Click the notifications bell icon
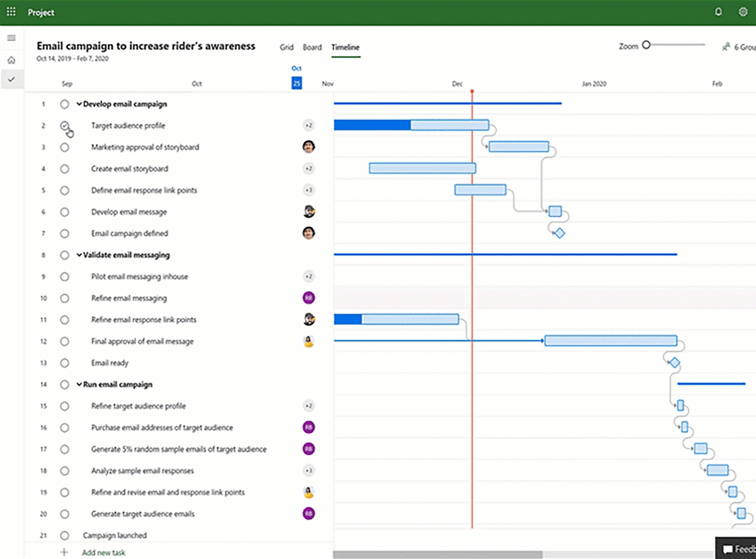Viewport: 756px width, 559px height. tap(718, 12)
